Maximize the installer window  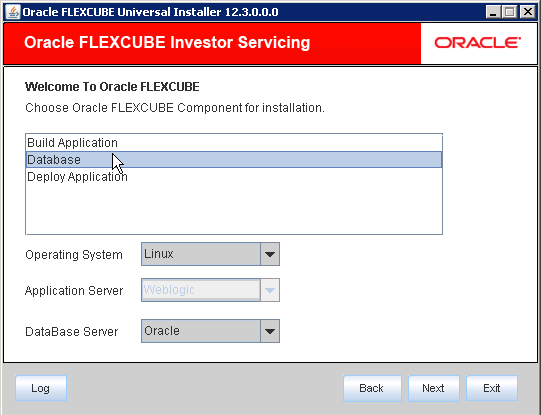[510, 12]
